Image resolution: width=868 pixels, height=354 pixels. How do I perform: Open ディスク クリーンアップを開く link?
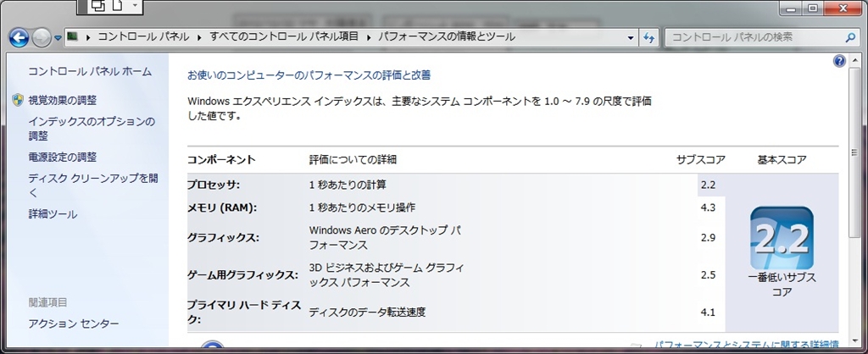[x=93, y=185]
